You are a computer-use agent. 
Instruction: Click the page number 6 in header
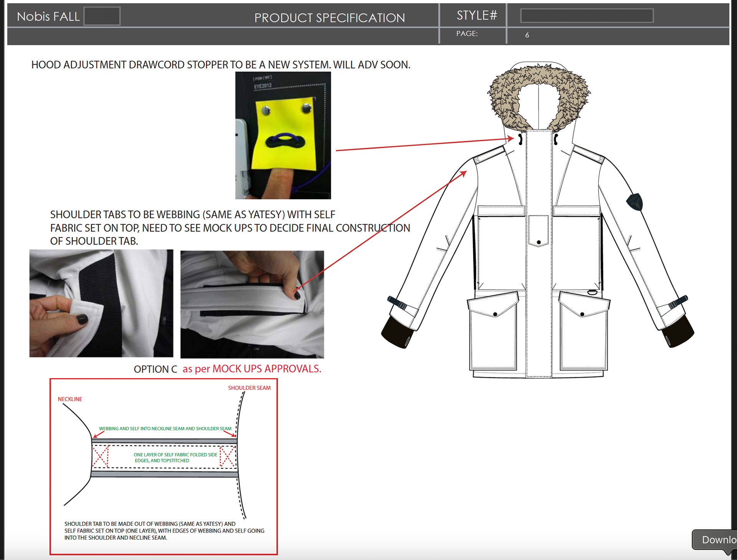click(527, 35)
